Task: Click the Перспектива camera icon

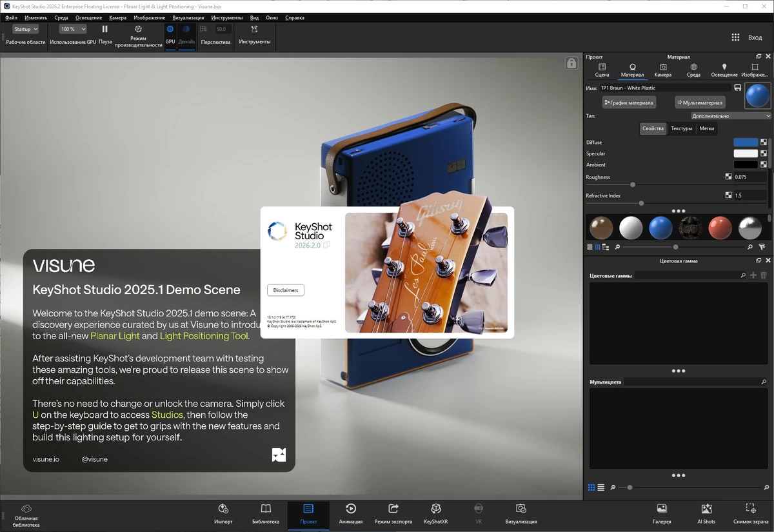Action: coord(204,29)
